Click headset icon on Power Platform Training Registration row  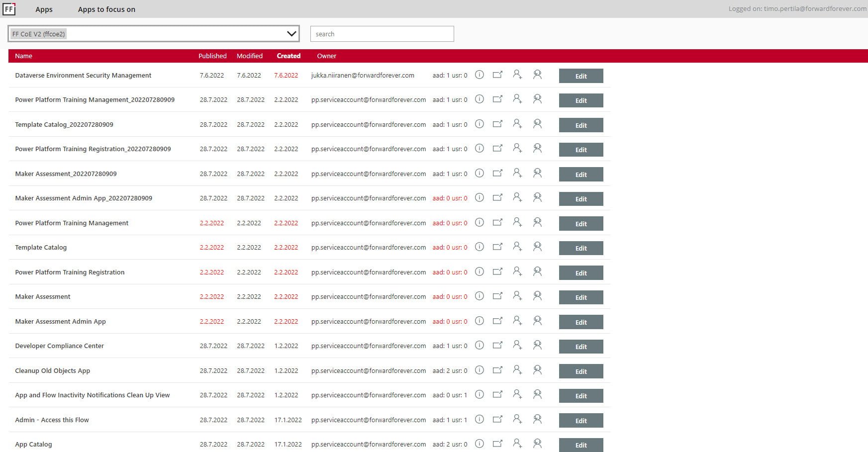pos(537,271)
